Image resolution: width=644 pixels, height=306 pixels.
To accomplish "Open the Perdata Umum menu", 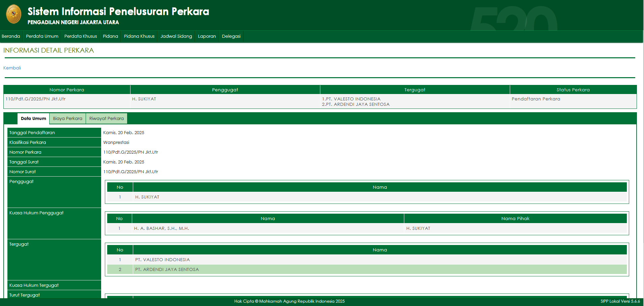I will click(x=42, y=36).
